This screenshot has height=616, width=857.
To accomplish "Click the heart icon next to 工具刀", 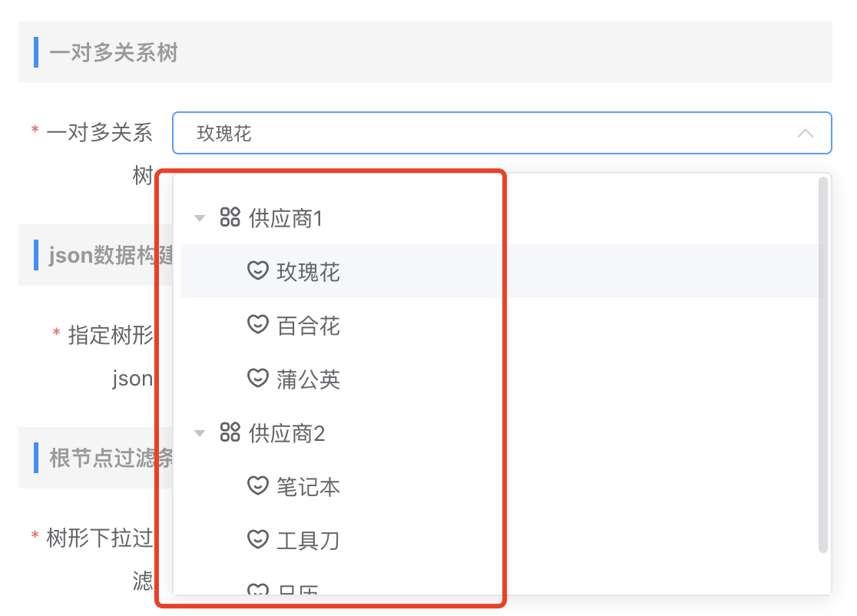I will click(x=258, y=539).
